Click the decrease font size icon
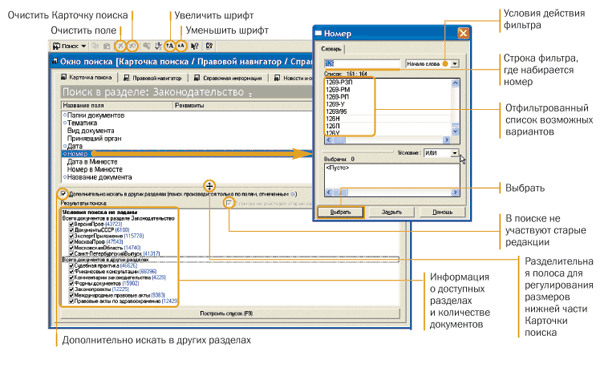The height and width of the screenshot is (376, 600). [x=181, y=46]
